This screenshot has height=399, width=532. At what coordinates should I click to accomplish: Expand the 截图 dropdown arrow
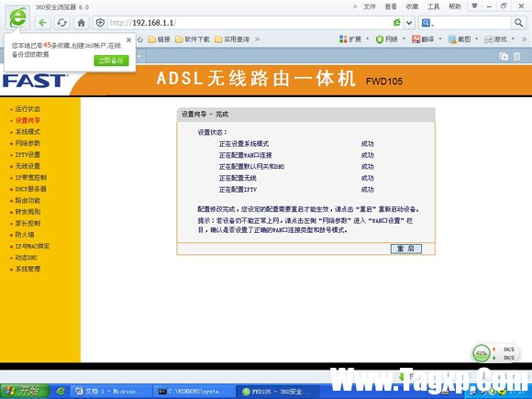click(477, 39)
